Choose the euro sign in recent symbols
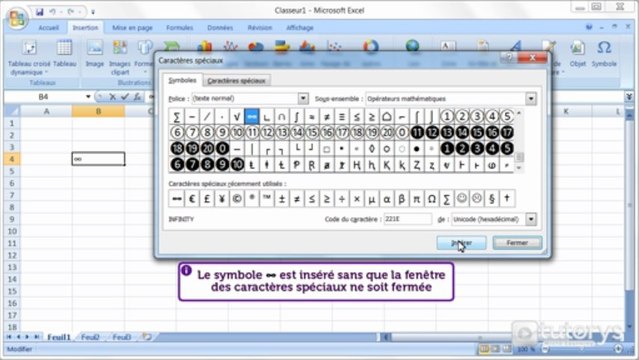Screen dimensions: 639x360 pyautogui.click(x=192, y=199)
